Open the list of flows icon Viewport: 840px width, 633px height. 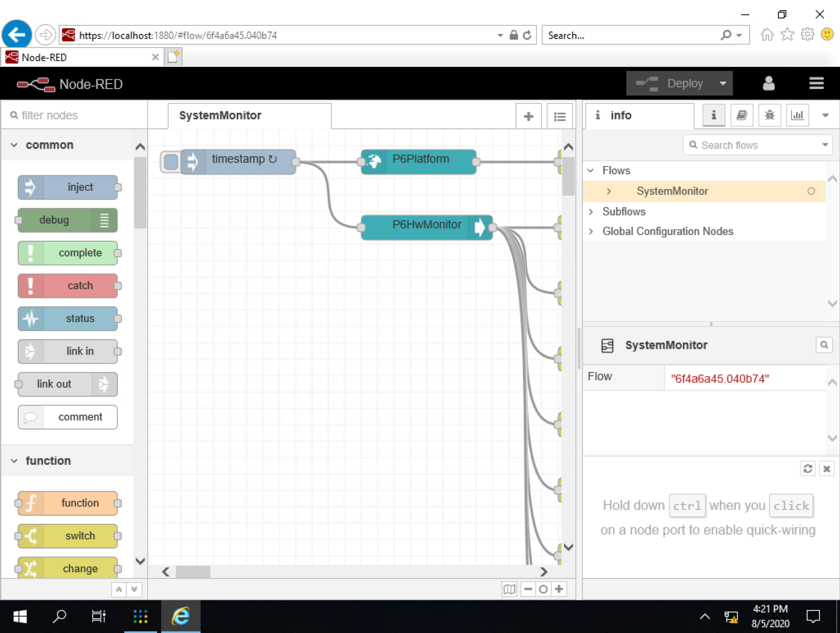[x=560, y=116]
